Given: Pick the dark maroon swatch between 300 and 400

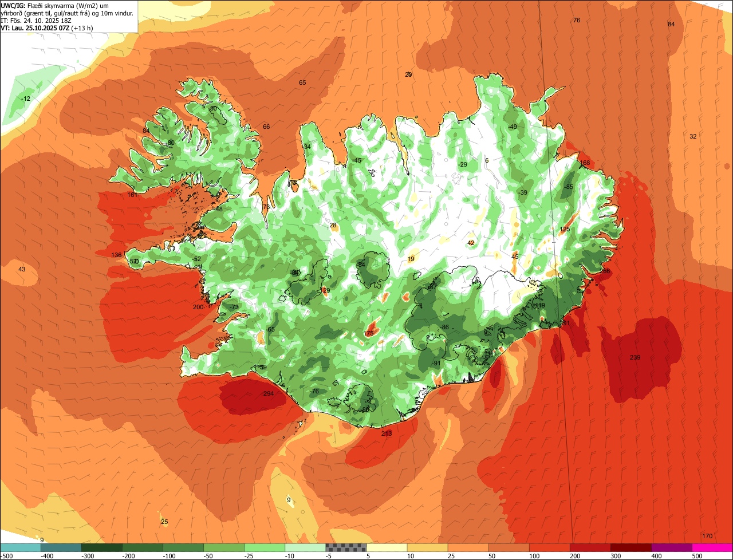Looking at the screenshot, I should [x=631, y=547].
